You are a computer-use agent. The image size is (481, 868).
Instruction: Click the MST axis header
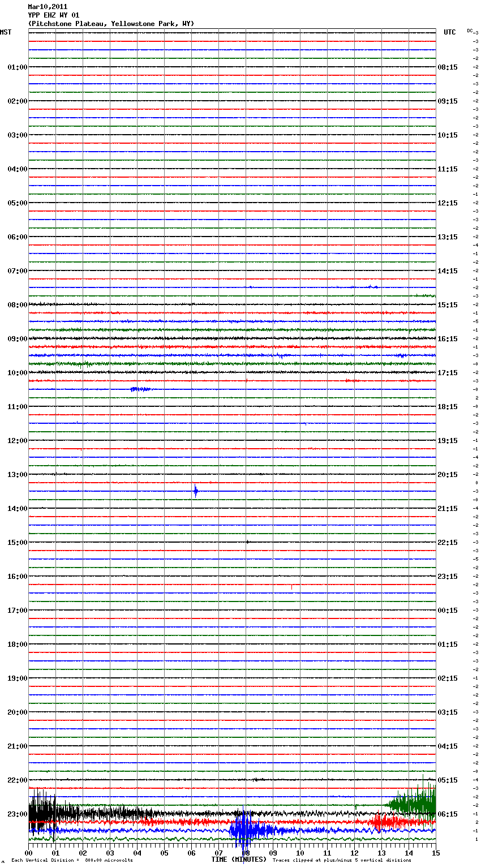click(x=6, y=32)
